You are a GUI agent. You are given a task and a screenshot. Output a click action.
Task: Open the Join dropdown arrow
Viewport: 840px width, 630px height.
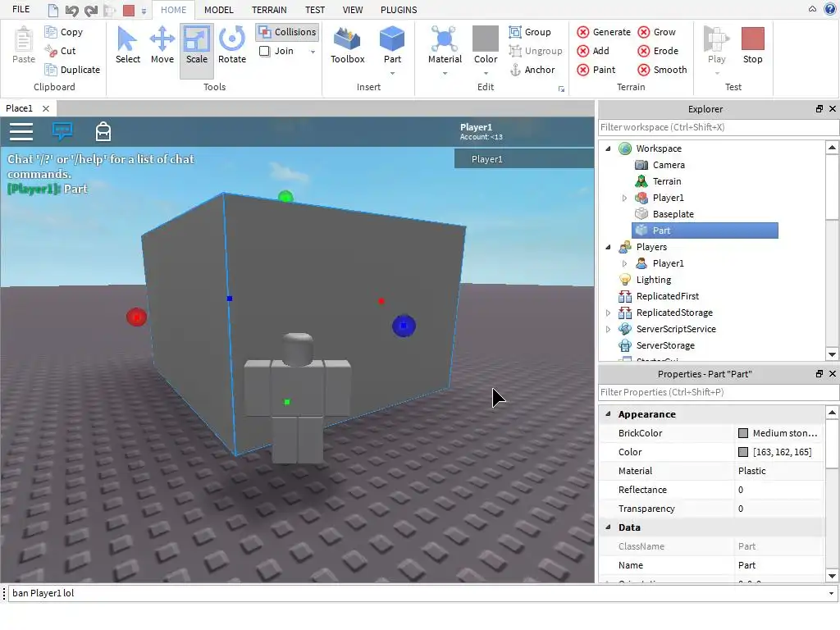coord(313,52)
